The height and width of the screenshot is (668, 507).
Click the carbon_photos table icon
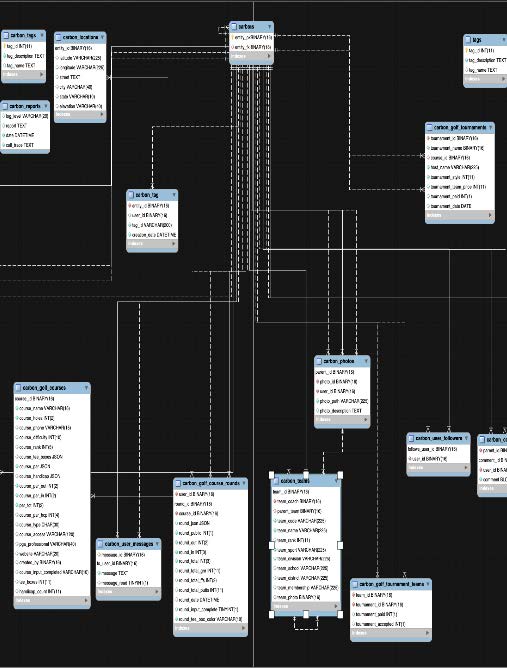pyautogui.click(x=319, y=361)
